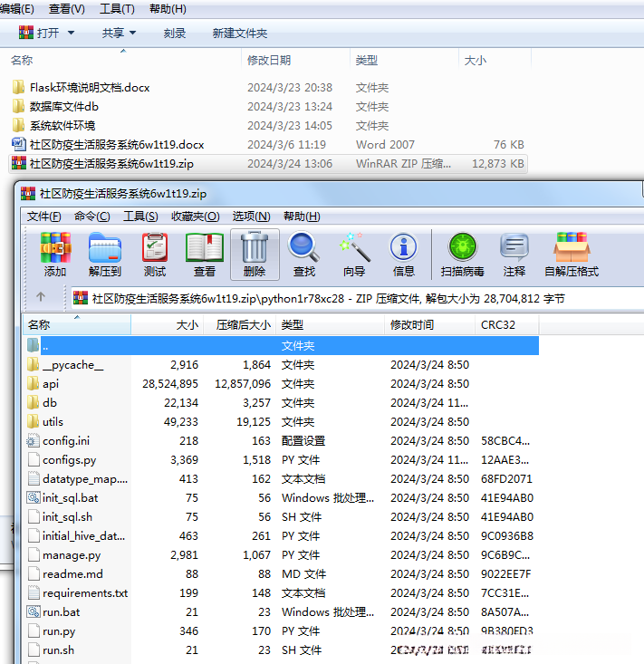
Task: Click the WinRAR 添加 (Add) toolbar icon
Action: click(55, 247)
